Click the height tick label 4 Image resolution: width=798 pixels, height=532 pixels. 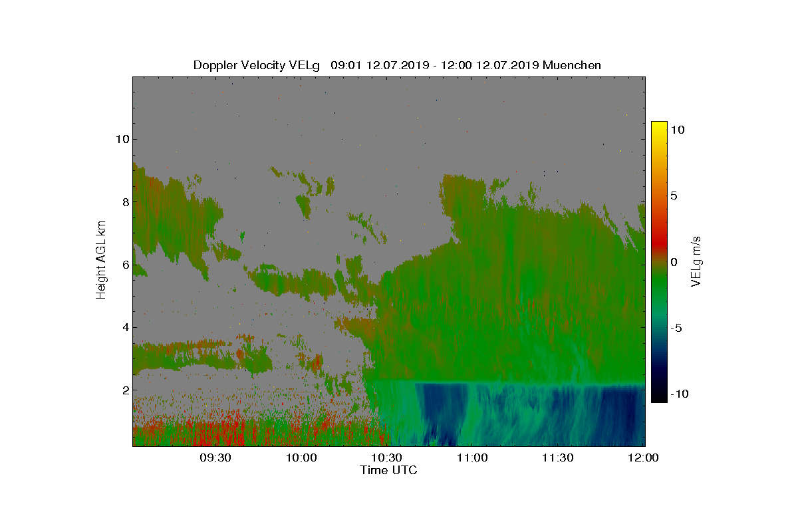pyautogui.click(x=124, y=327)
